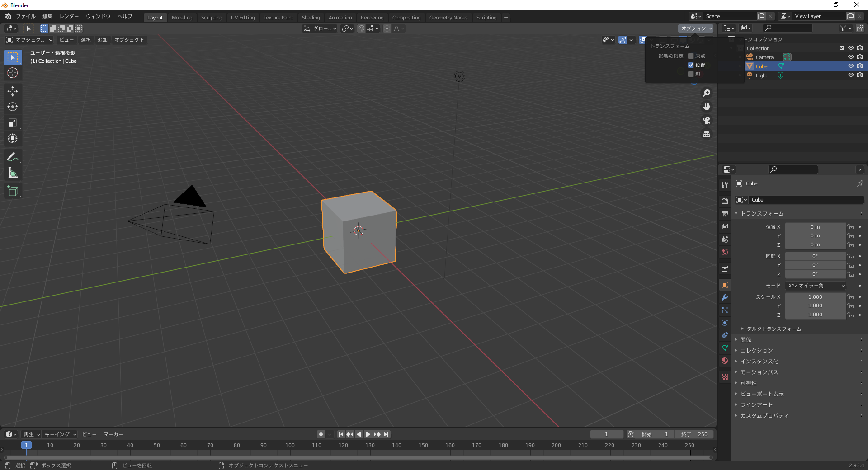The image size is (868, 470).
Task: Open the グロー transform orientation dropdown
Action: tap(320, 28)
